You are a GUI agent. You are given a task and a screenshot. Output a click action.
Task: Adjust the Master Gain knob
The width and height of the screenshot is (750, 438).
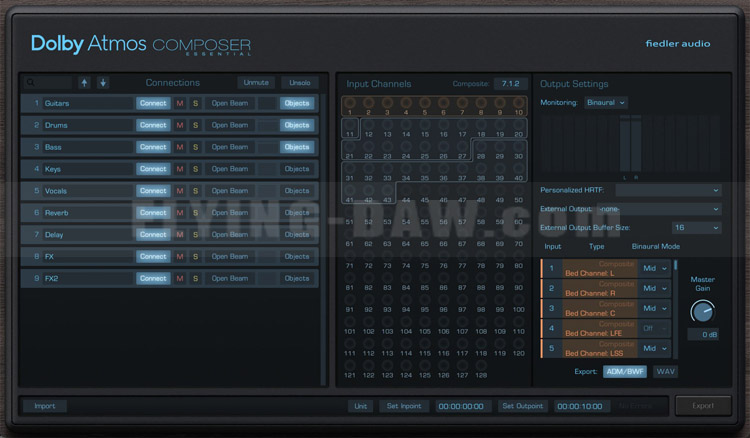[x=702, y=312]
